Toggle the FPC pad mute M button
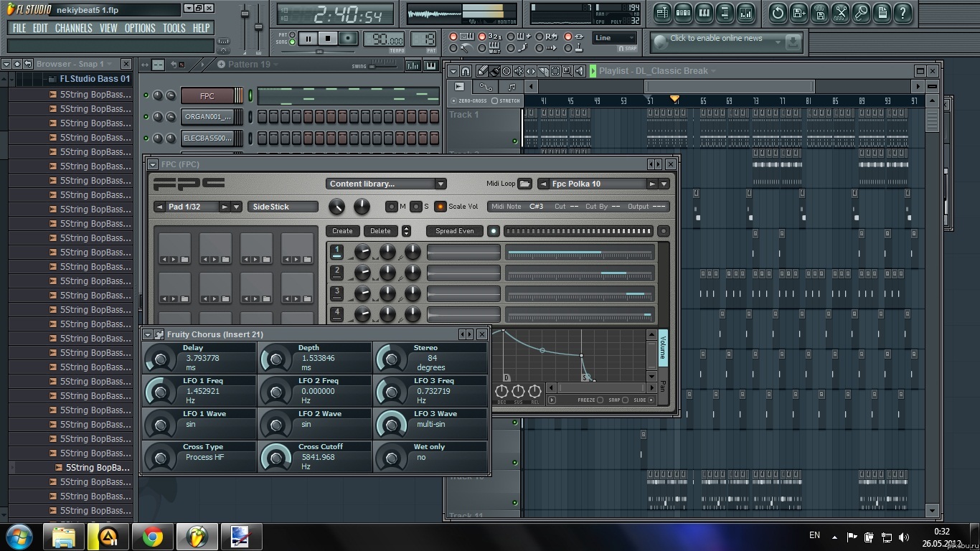The image size is (980, 551). click(x=392, y=207)
